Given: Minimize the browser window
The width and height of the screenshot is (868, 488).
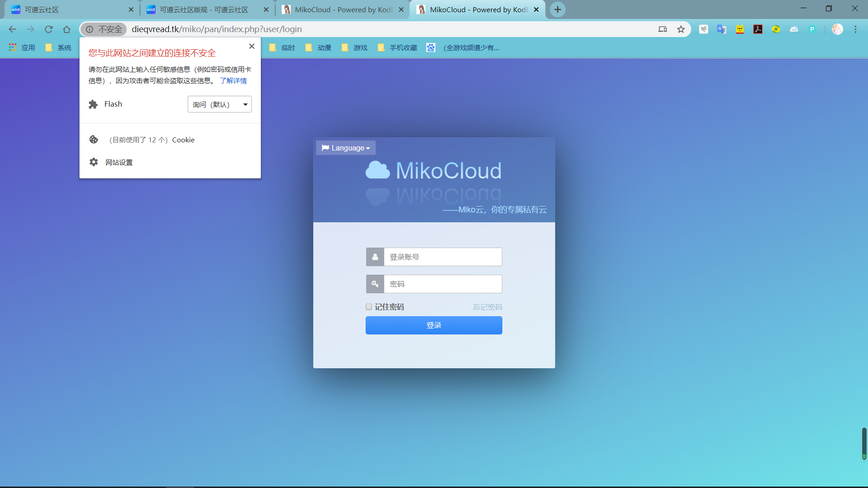Looking at the screenshot, I should [x=803, y=8].
